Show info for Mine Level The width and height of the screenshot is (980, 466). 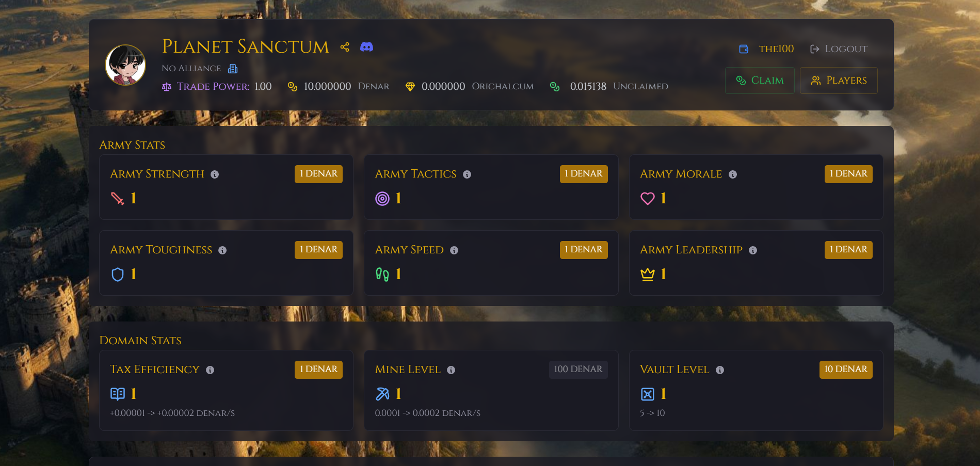(451, 370)
